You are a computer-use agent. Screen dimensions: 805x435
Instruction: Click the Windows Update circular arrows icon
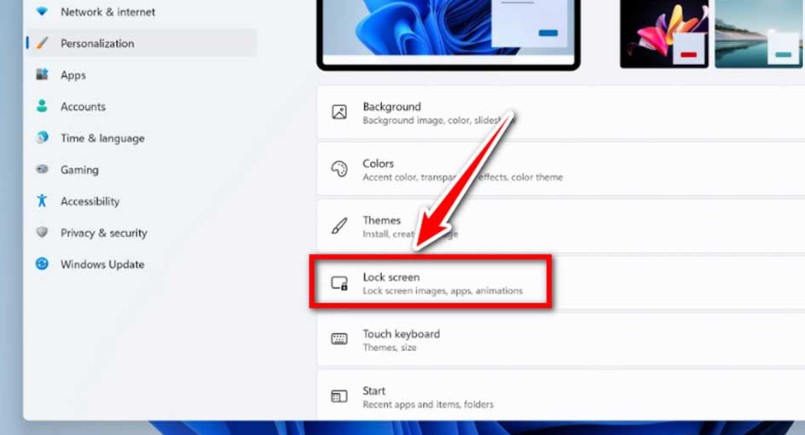click(42, 264)
